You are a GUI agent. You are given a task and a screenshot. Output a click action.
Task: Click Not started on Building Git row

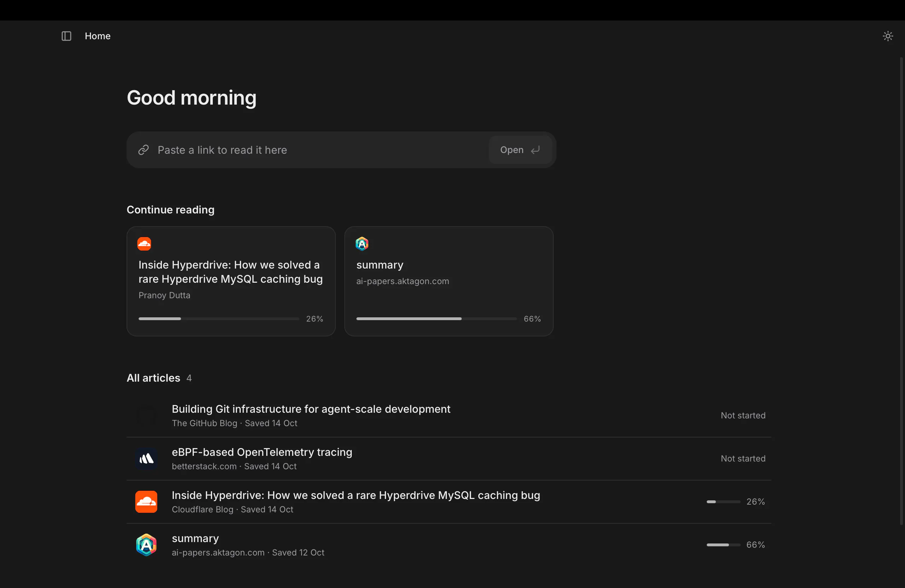click(743, 416)
